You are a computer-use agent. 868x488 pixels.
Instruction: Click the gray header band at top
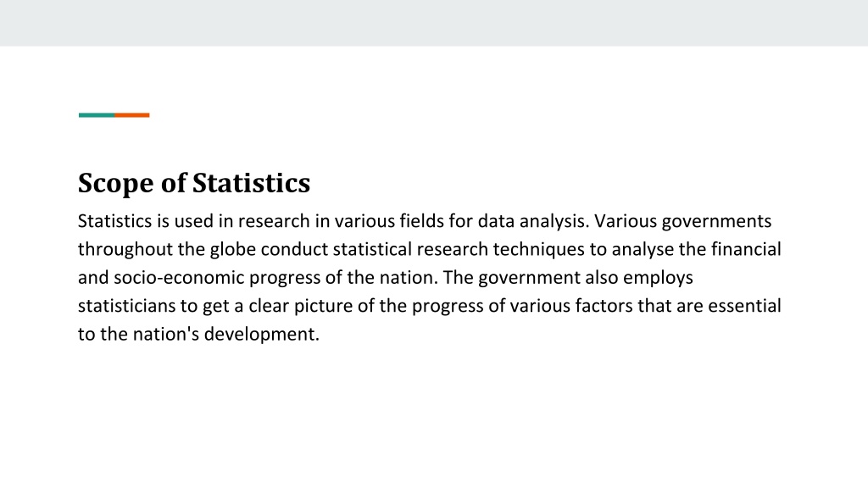pyautogui.click(x=434, y=23)
